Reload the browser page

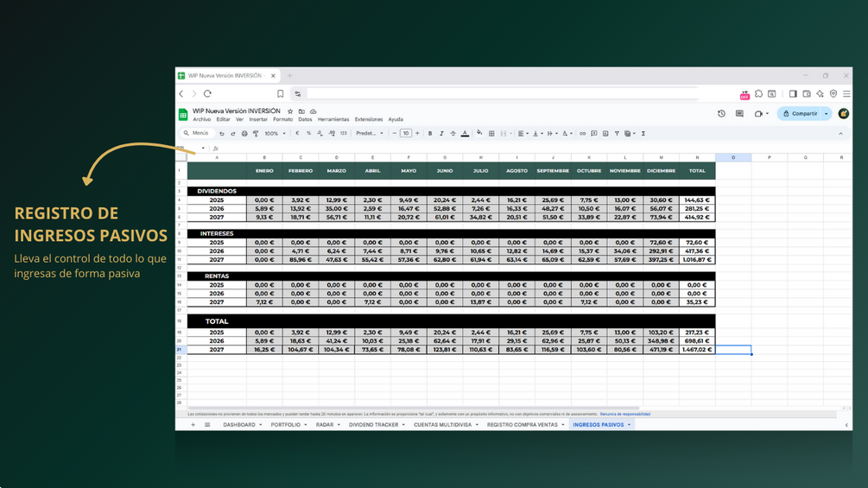click(x=207, y=93)
